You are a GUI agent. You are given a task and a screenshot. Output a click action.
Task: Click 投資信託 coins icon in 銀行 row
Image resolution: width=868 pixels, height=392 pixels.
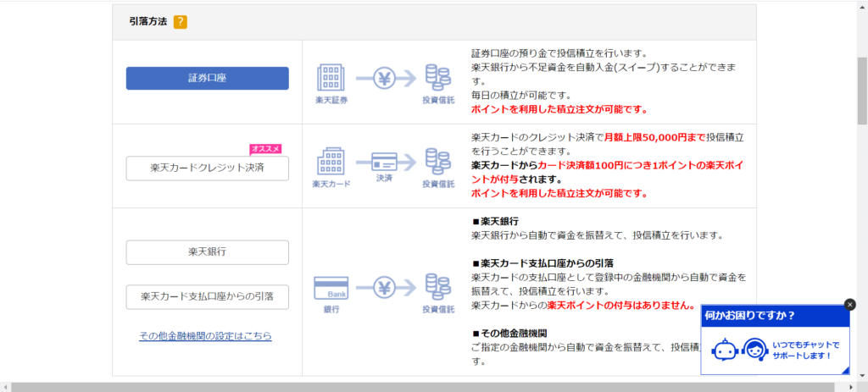point(438,287)
